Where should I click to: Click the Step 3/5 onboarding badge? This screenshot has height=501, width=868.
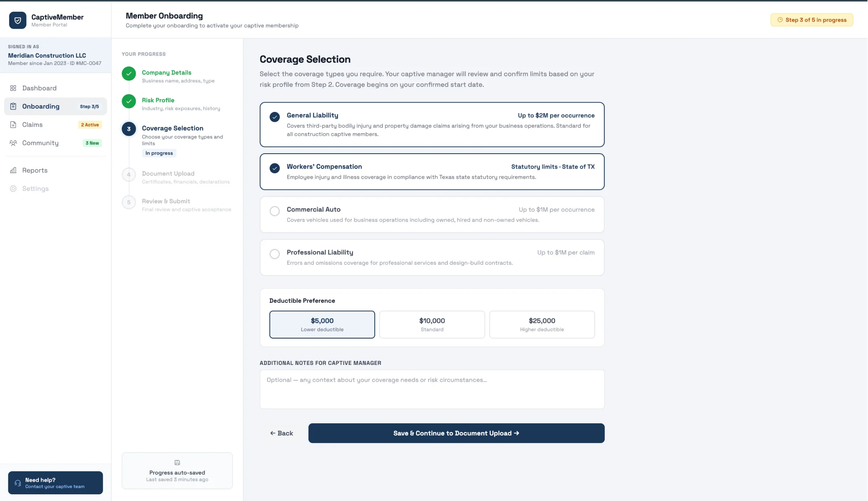coord(89,106)
